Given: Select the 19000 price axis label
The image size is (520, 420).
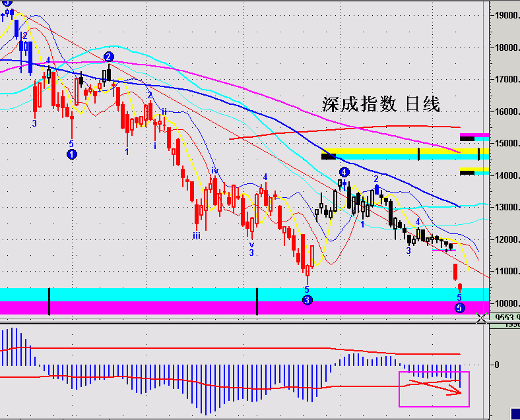Looking at the screenshot, I should pyautogui.click(x=506, y=16).
